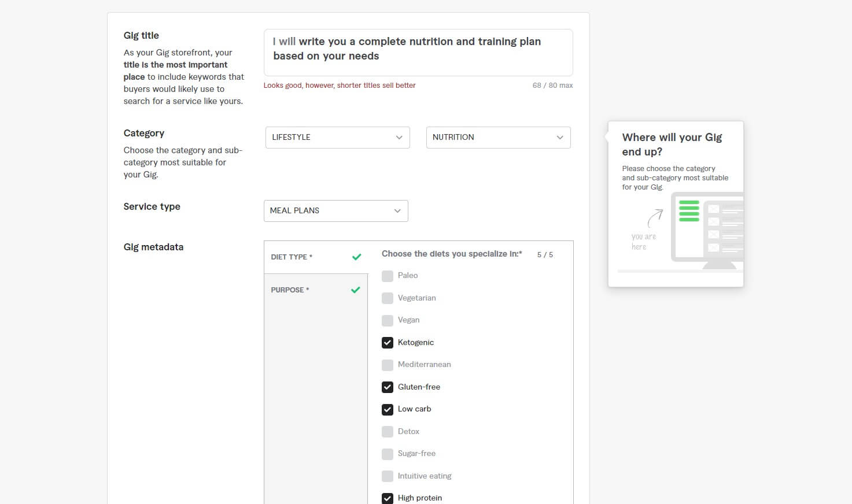Open the NUTRITION sub-category dropdown
852x504 pixels.
[498, 138]
